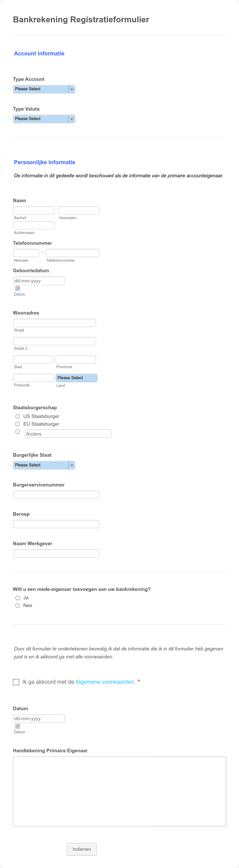Choose Nee for adding a co-owner
The image size is (239, 868).
17,605
